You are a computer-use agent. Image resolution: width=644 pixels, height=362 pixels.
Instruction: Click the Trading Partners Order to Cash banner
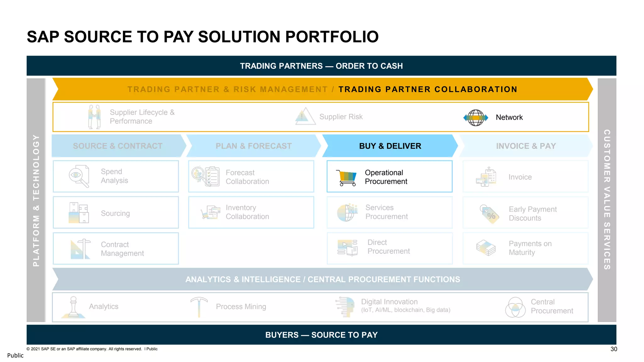point(321,66)
